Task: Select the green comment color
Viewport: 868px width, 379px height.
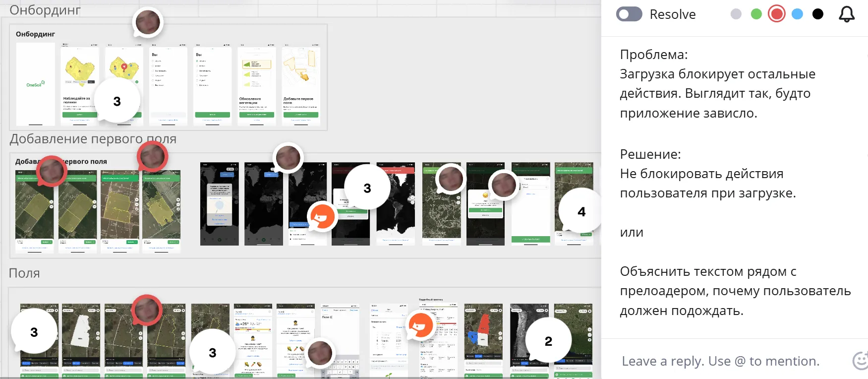Action: (756, 14)
